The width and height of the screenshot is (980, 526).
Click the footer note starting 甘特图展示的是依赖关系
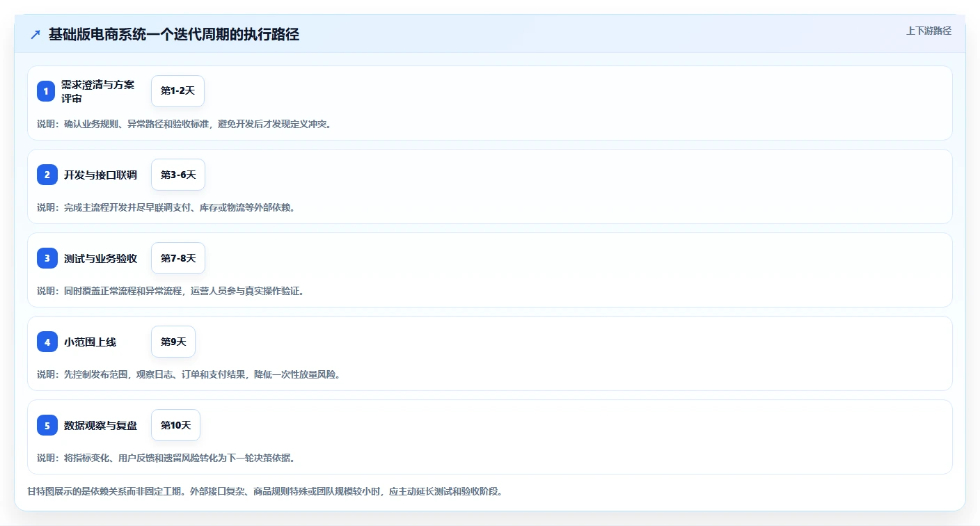[x=265, y=491]
